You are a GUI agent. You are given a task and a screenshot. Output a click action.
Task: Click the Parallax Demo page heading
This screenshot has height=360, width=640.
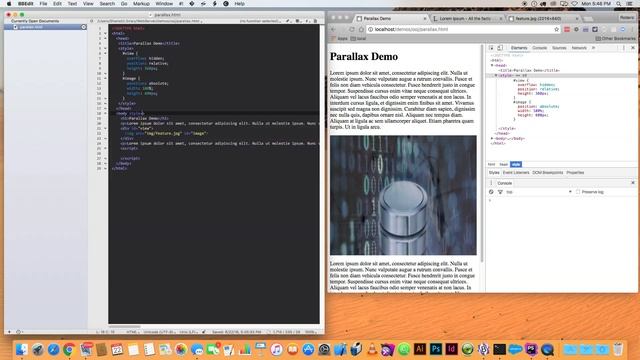click(x=364, y=56)
